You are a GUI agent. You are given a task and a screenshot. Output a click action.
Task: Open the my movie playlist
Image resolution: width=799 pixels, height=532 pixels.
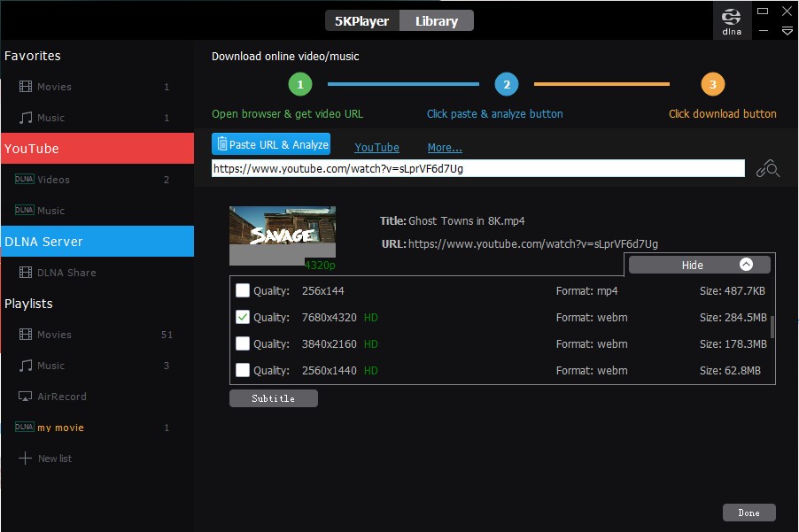click(97, 428)
